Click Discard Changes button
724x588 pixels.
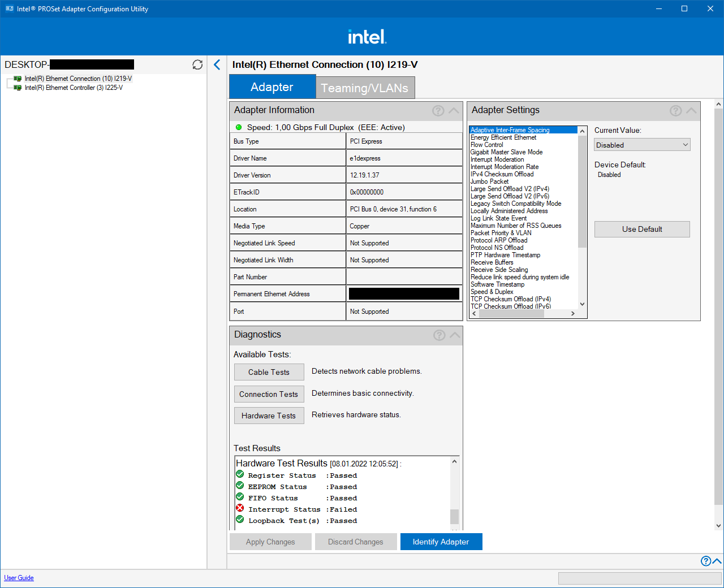click(356, 542)
